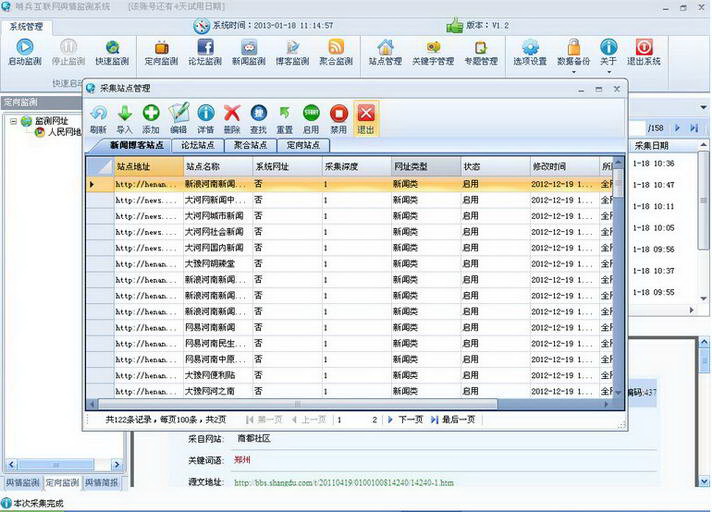Switch to 定向站点 tab

click(x=303, y=145)
